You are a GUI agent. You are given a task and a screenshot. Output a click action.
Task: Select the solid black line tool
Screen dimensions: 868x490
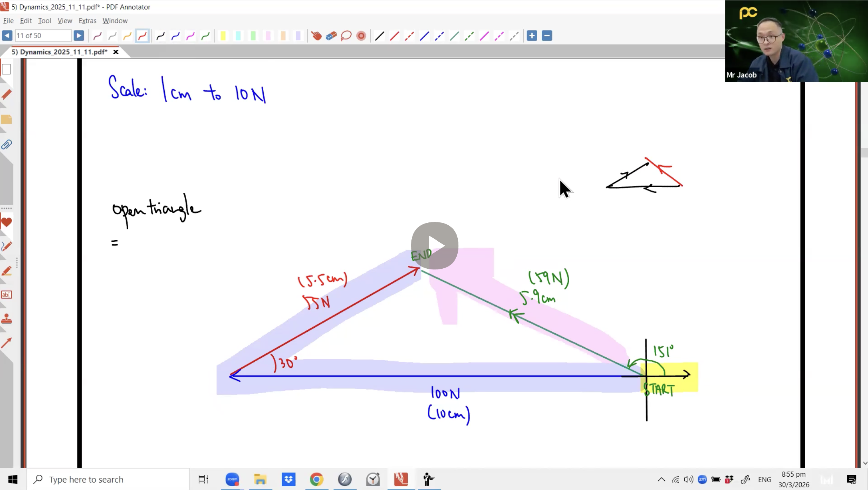[379, 36]
